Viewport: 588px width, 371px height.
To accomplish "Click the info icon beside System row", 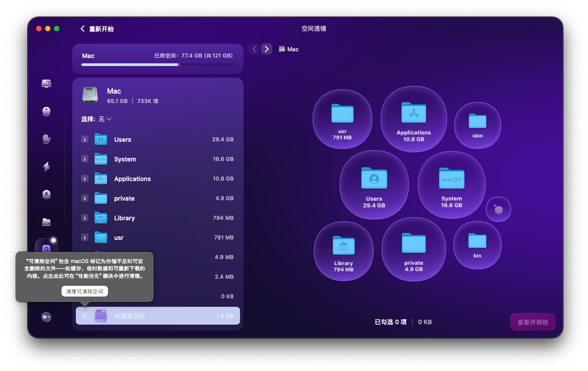I will click(x=85, y=159).
